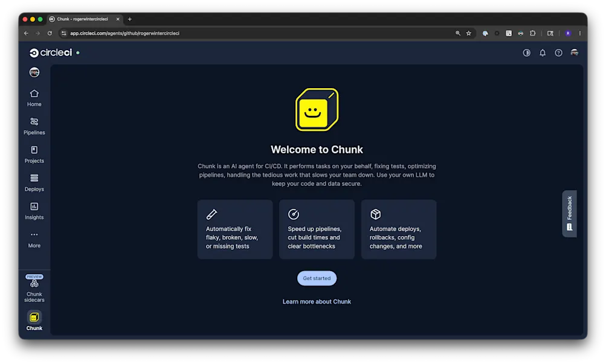Image resolution: width=606 pixels, height=364 pixels.
Task: Click the Chunk smiling cube logo
Action: 317,110
